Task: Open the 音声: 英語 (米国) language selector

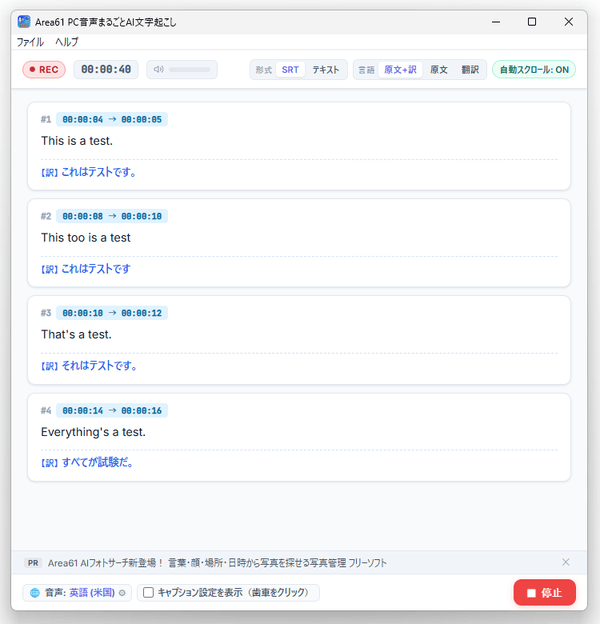Action: point(77,593)
